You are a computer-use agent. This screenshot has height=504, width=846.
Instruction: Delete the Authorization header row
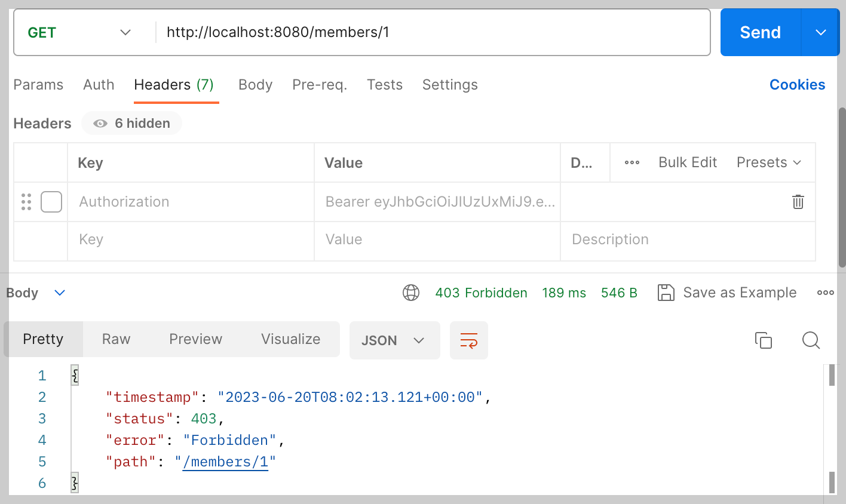[798, 202]
